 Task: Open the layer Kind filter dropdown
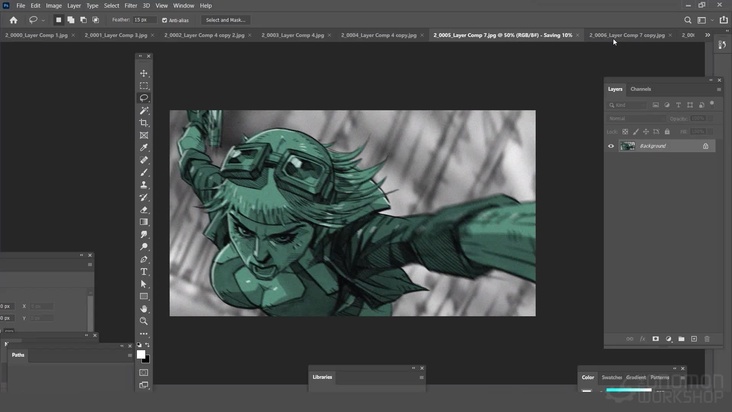pos(627,105)
